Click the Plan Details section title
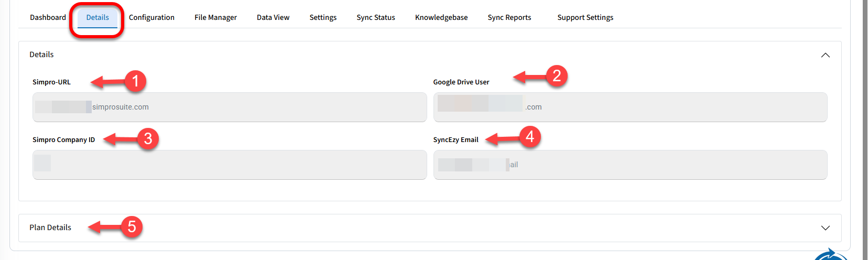The width and height of the screenshot is (868, 260). click(50, 227)
